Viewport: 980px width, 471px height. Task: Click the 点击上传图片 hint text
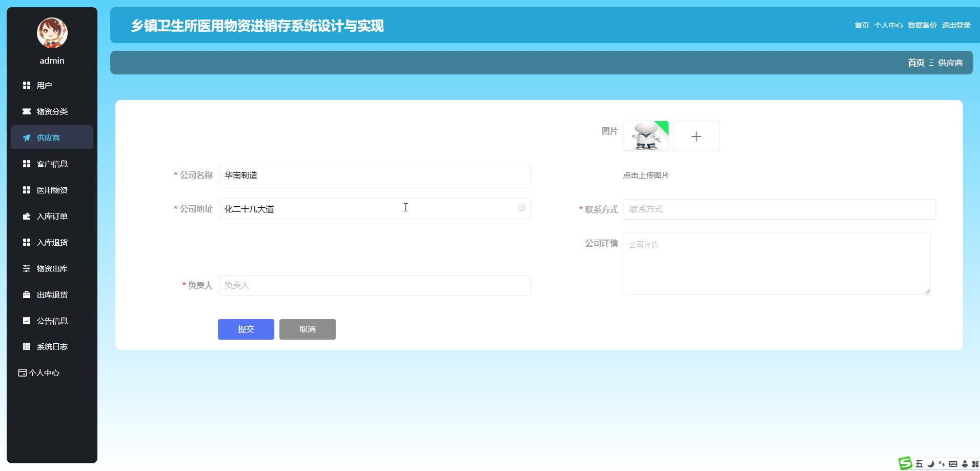(x=646, y=175)
